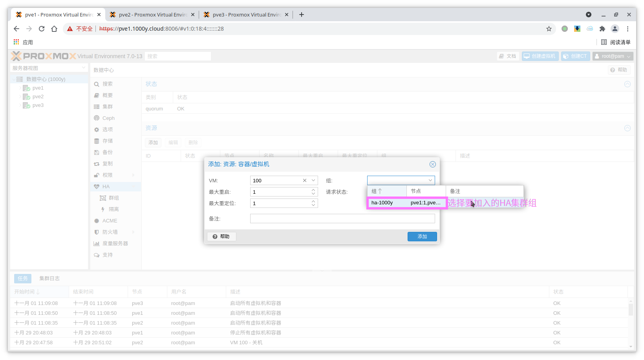
Task: Expand the group combo box
Action: coord(430,180)
